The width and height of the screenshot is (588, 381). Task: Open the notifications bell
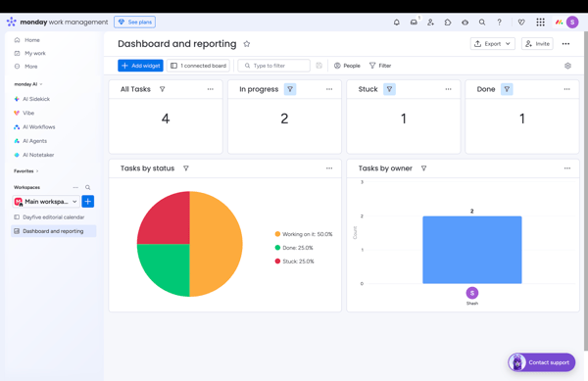point(396,23)
